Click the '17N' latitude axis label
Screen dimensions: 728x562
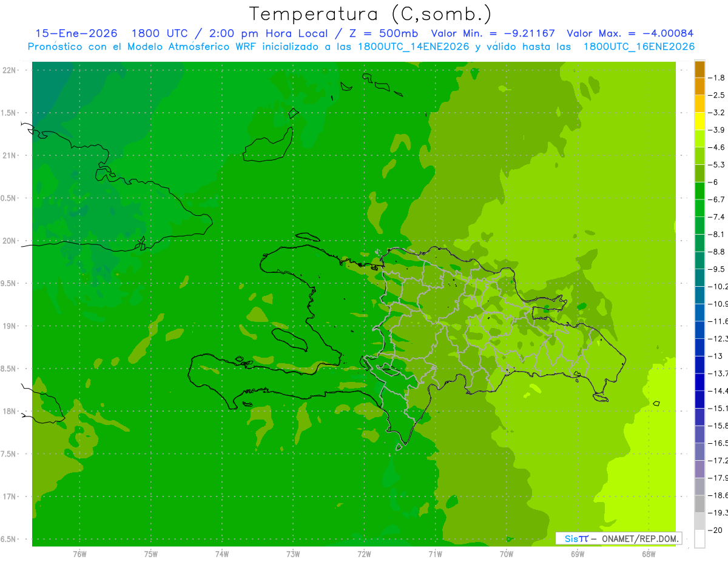[9, 497]
